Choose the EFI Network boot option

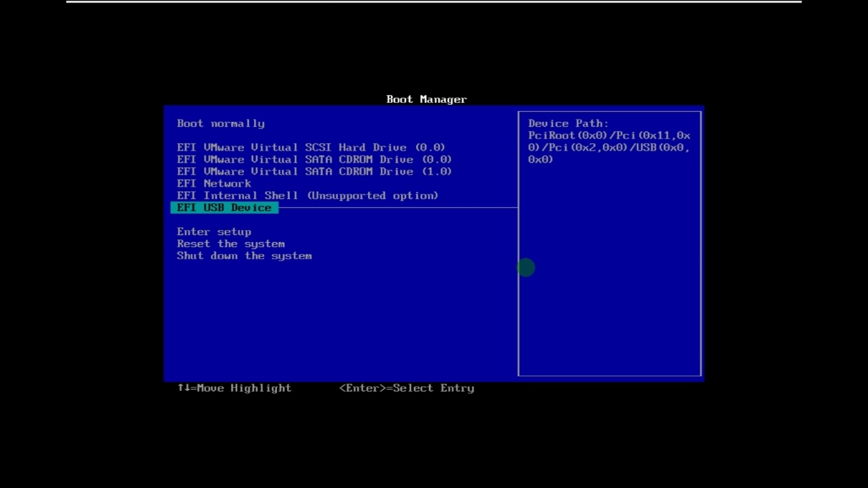214,184
